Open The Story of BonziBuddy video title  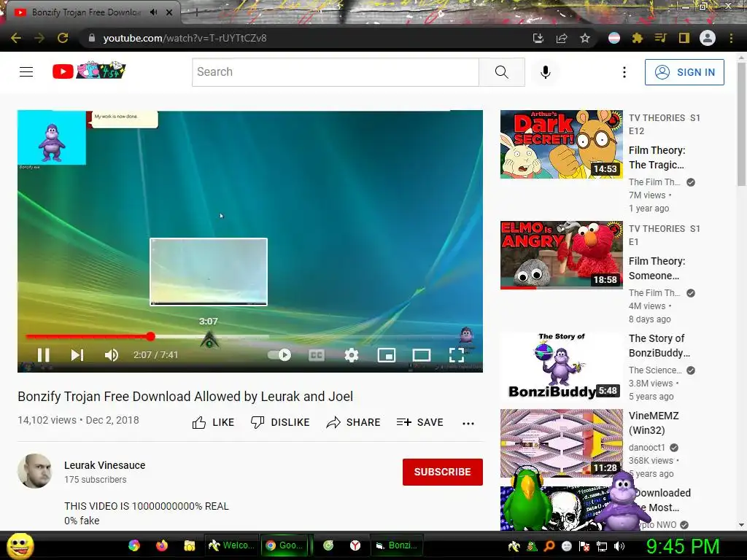(x=659, y=346)
